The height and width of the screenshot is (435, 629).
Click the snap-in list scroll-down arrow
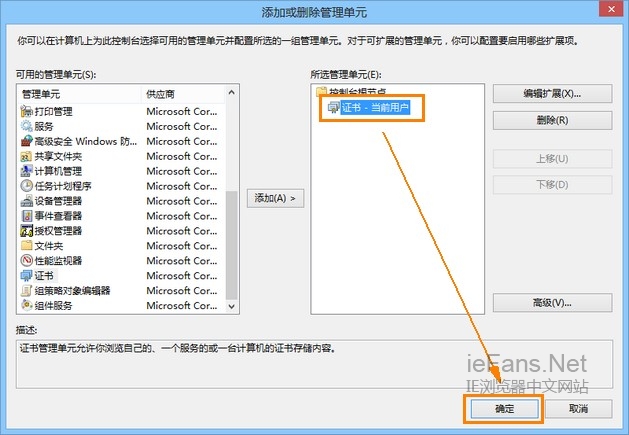point(231,306)
